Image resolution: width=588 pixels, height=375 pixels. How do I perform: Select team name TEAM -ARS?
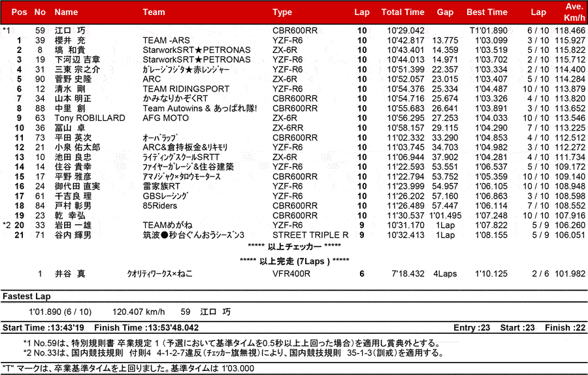coord(166,40)
